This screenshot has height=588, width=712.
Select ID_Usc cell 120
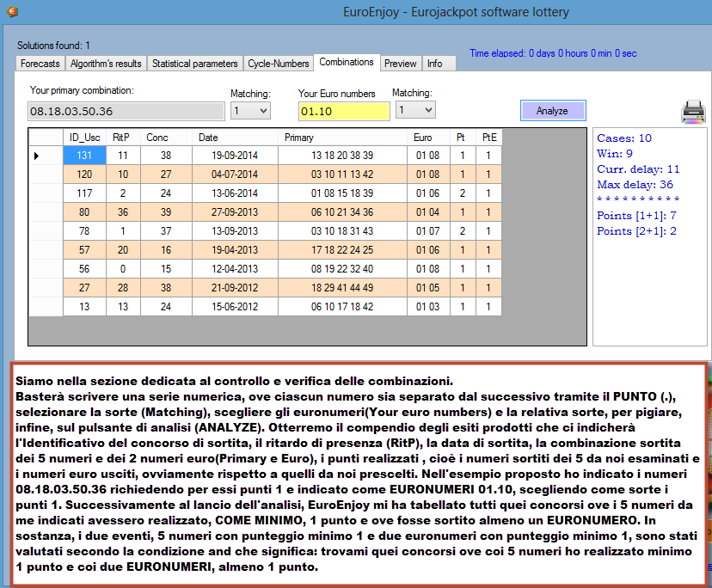(x=84, y=175)
